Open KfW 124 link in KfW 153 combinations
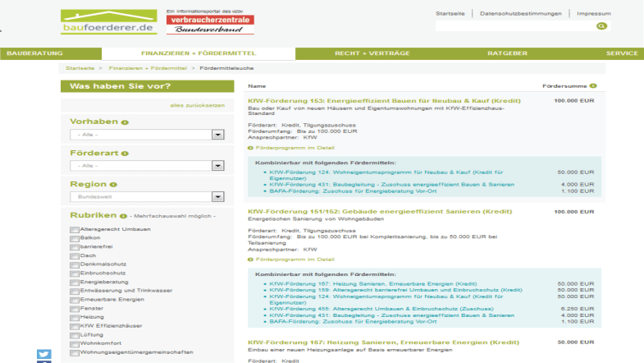Viewport: 644px width, 363px height. tap(386, 175)
